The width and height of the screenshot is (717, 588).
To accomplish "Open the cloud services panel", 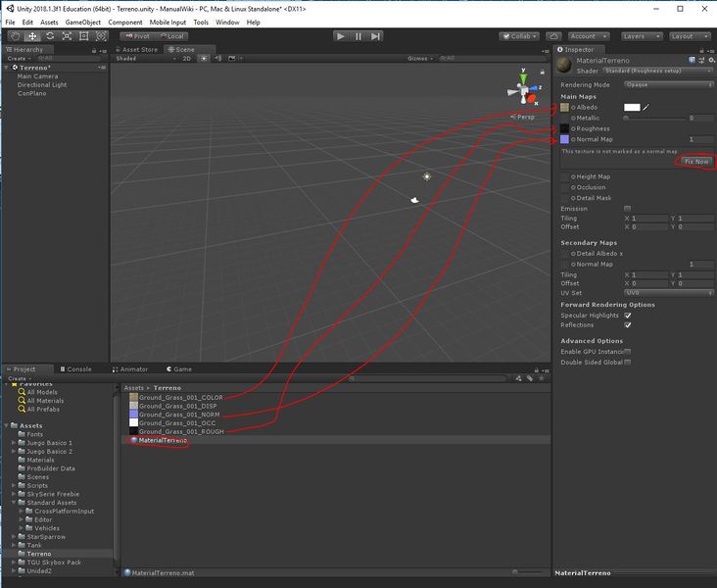I will [553, 36].
